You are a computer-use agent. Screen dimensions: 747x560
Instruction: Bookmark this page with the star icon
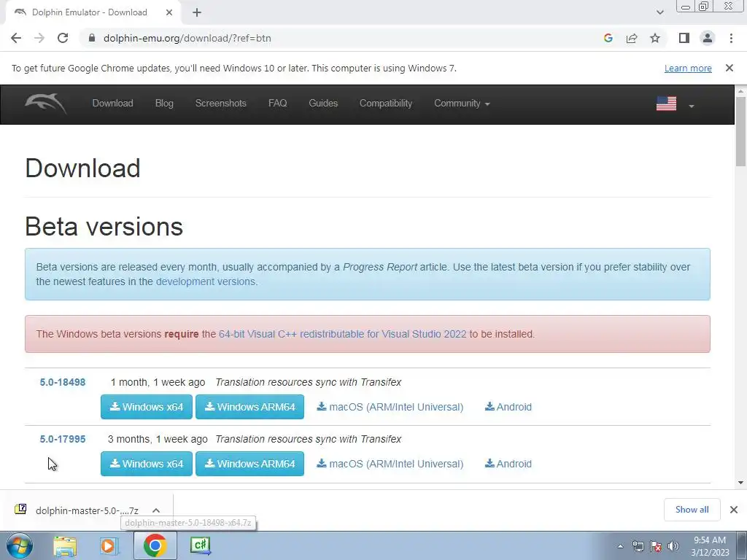[655, 38]
